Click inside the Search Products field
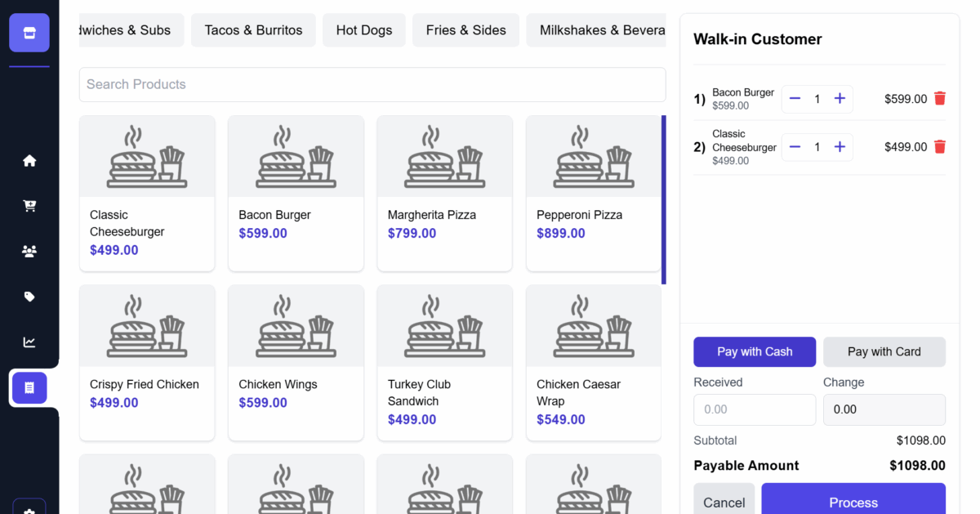 [x=372, y=85]
